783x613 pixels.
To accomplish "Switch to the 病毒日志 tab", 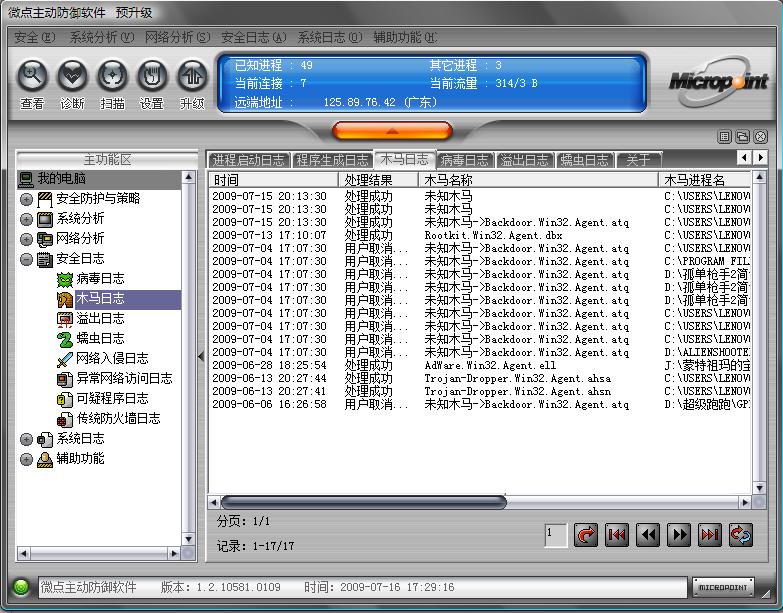I will point(465,160).
